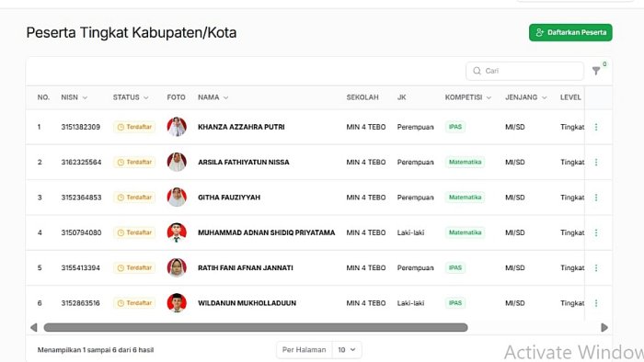Click NISN 3152364853
This screenshot has height=362, width=644.
click(81, 198)
